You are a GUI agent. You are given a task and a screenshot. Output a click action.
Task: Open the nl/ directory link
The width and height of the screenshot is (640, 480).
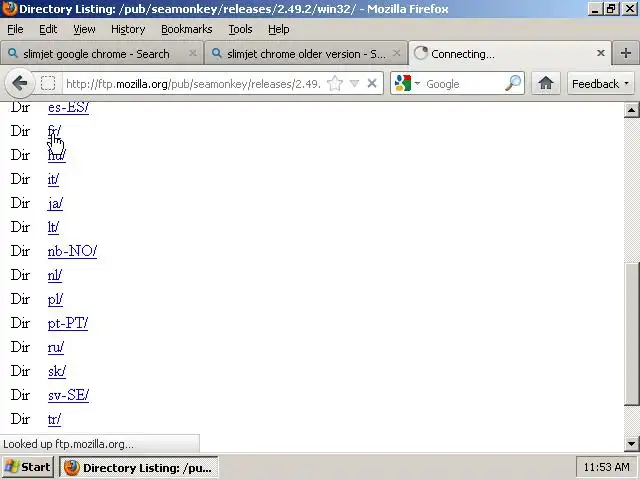55,276
